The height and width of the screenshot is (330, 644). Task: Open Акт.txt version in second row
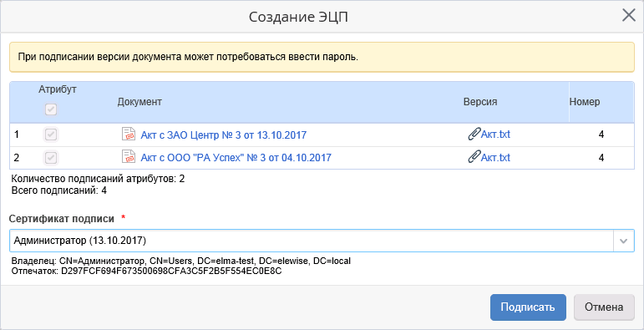[x=495, y=157]
